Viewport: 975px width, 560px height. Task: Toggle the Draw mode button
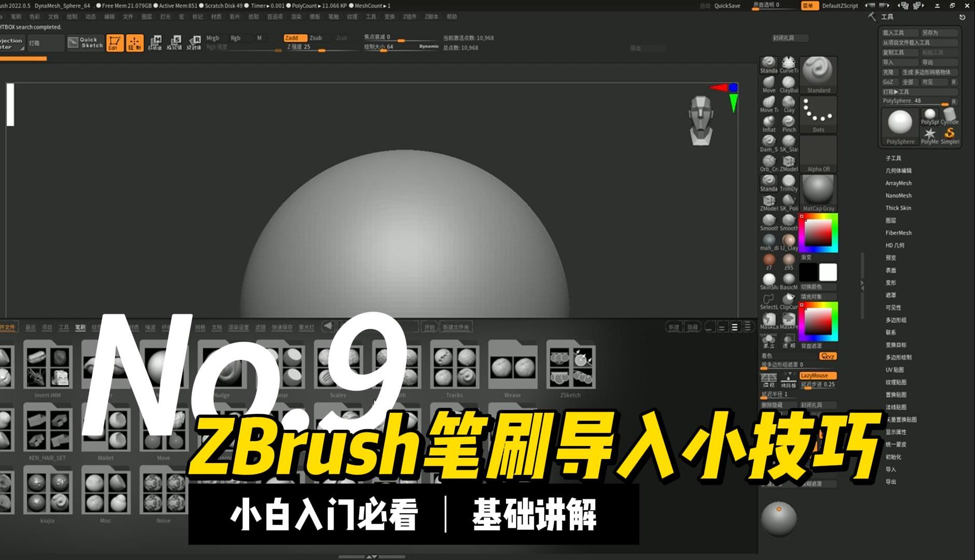[x=134, y=43]
